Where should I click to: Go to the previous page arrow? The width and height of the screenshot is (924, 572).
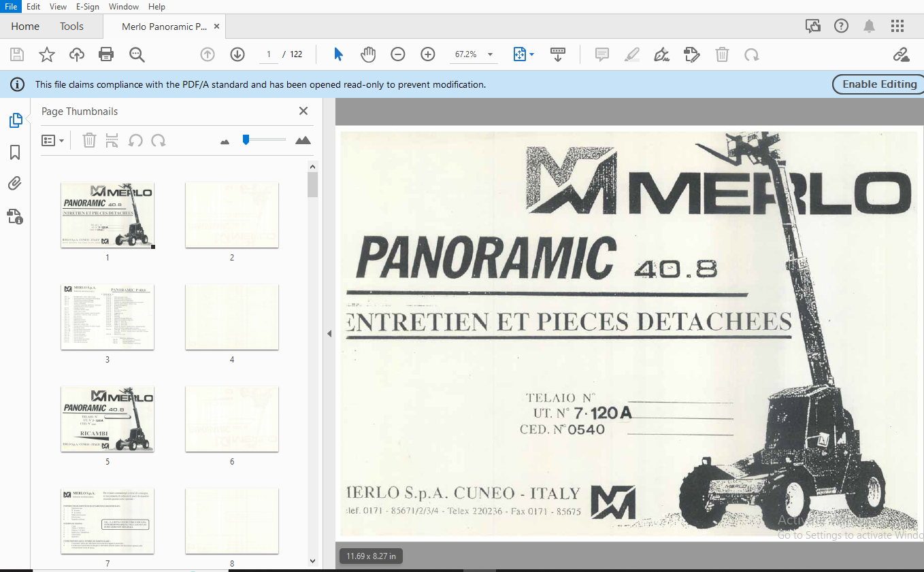[x=208, y=54]
